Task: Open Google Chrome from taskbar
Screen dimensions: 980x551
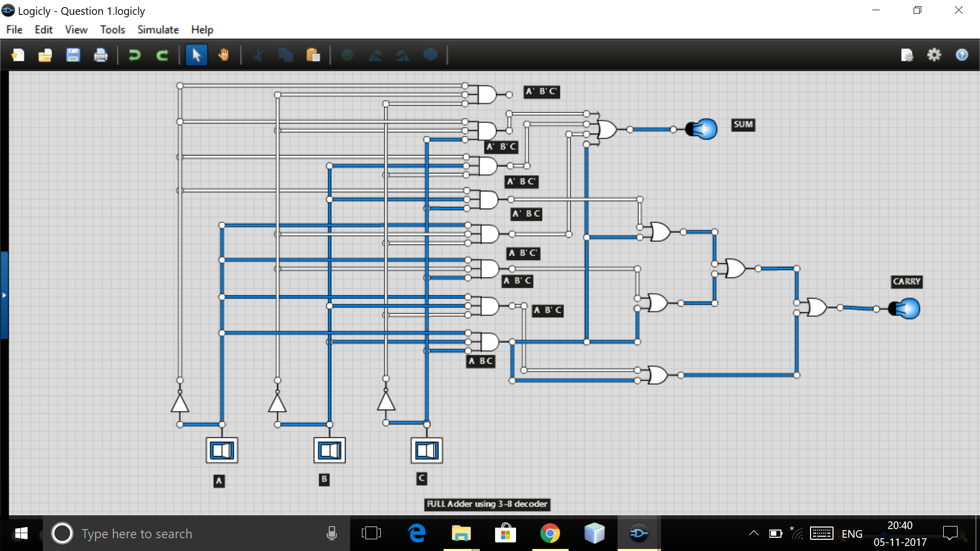Action: click(550, 534)
